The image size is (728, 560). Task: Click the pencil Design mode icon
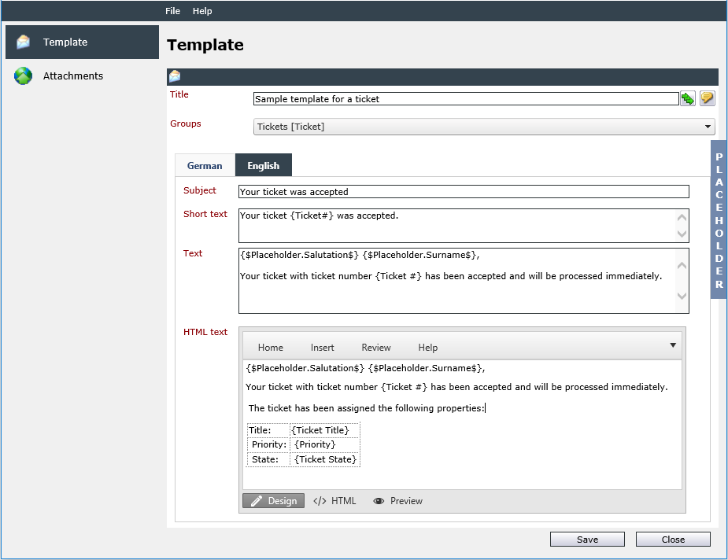click(257, 501)
